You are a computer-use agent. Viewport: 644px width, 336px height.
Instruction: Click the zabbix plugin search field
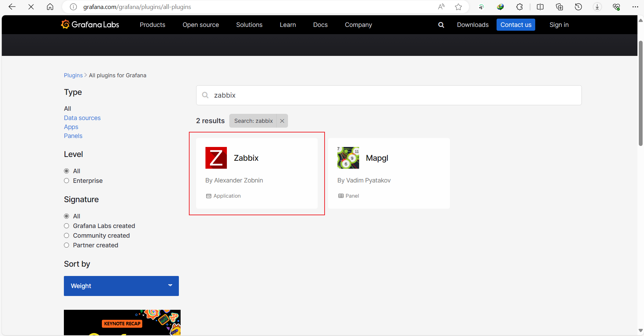pyautogui.click(x=389, y=95)
